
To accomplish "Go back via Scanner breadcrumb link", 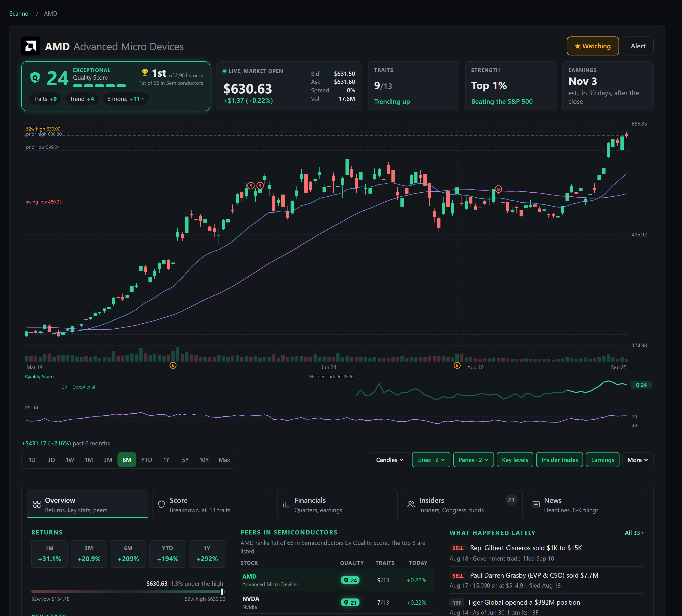I will (x=20, y=14).
